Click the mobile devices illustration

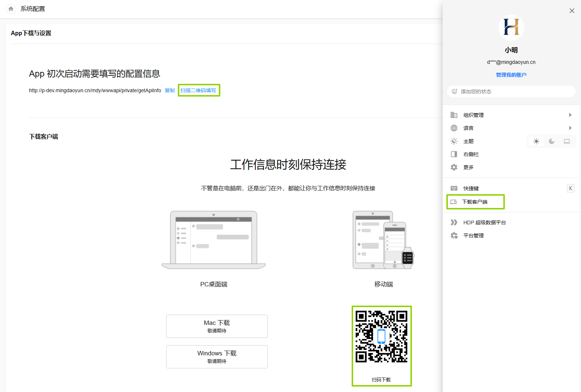[384, 240]
